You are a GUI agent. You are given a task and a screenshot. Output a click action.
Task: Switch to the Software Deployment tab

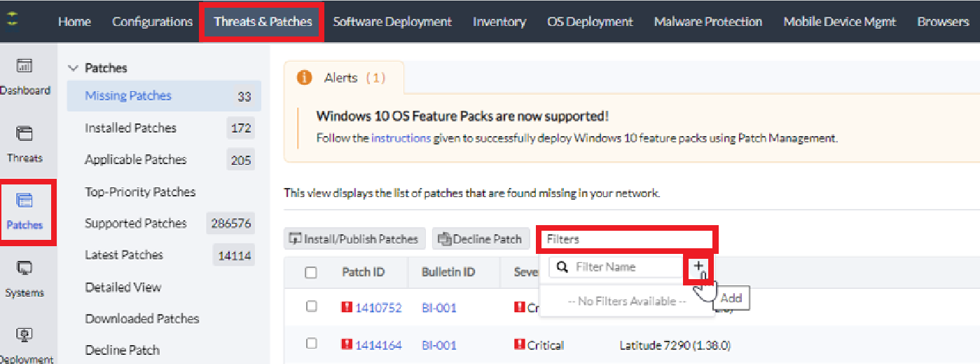392,22
